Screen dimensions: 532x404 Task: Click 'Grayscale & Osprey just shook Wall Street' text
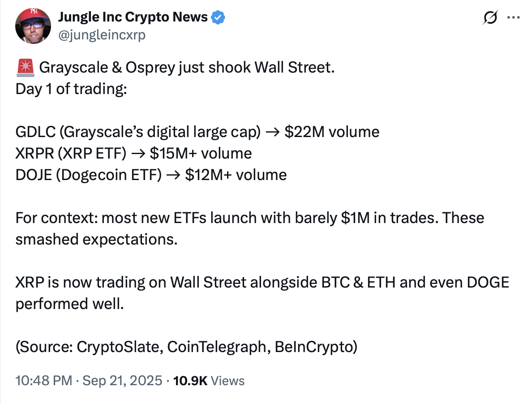coord(187,68)
